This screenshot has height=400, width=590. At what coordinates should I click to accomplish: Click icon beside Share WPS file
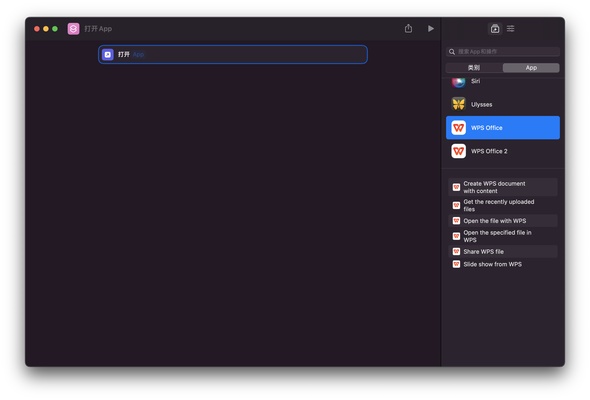[456, 251]
